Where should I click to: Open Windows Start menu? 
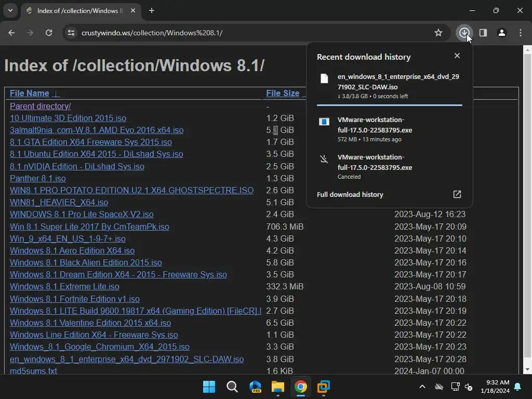(x=209, y=387)
